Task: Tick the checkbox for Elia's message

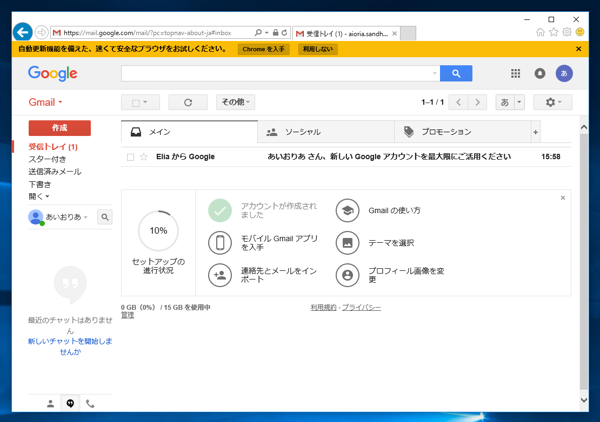Action: [x=130, y=157]
